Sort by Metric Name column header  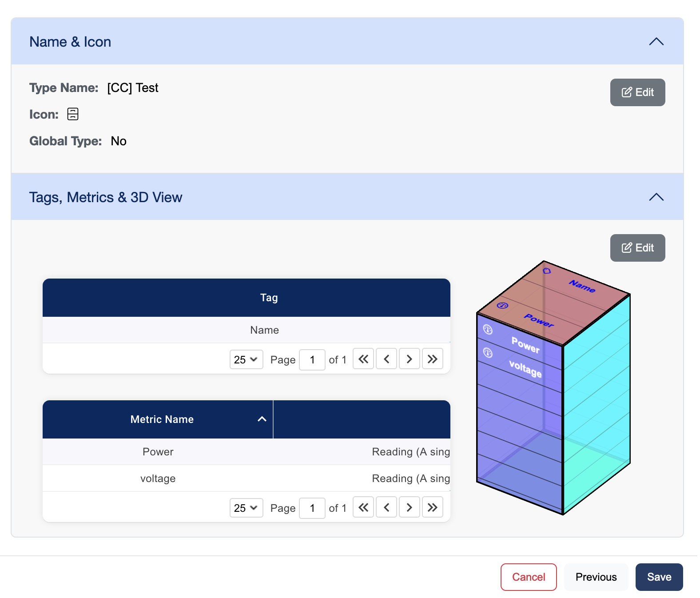tap(162, 419)
